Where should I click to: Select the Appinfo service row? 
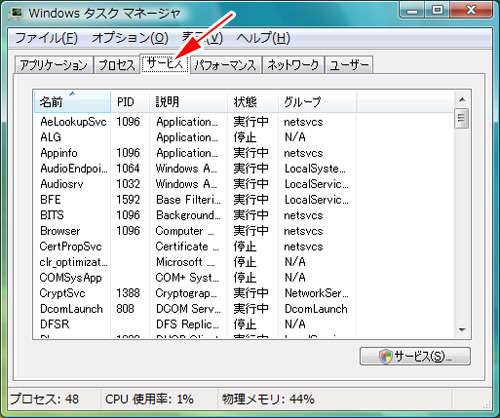pos(195,153)
